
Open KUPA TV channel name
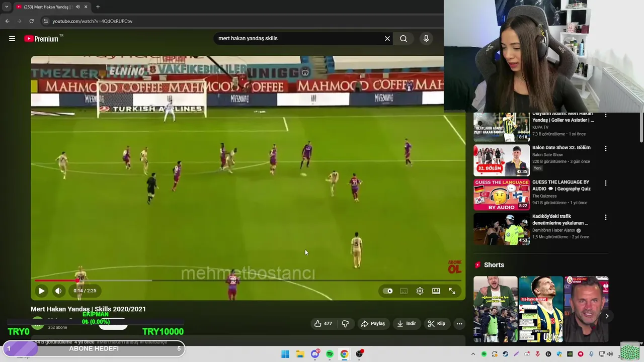pyautogui.click(x=541, y=128)
